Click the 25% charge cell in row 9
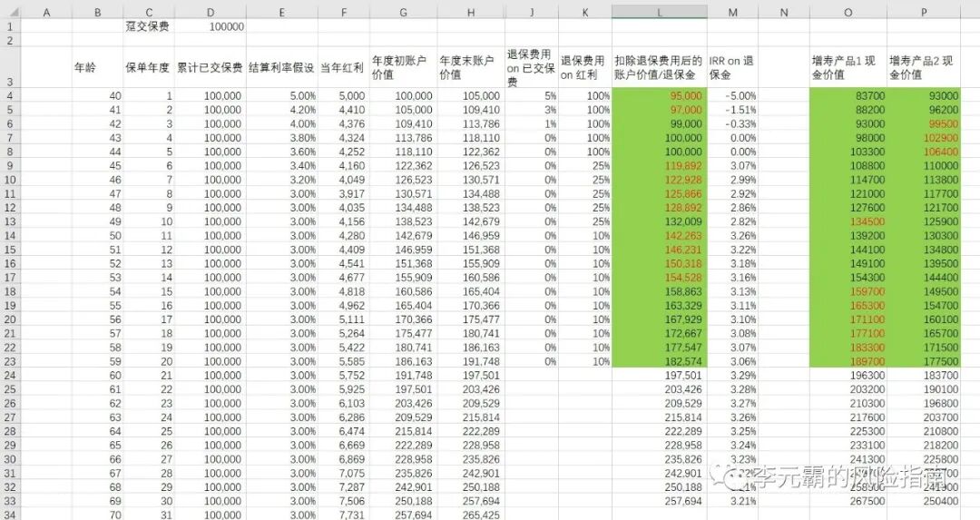Screen dimensions: 980x520 (584, 166)
